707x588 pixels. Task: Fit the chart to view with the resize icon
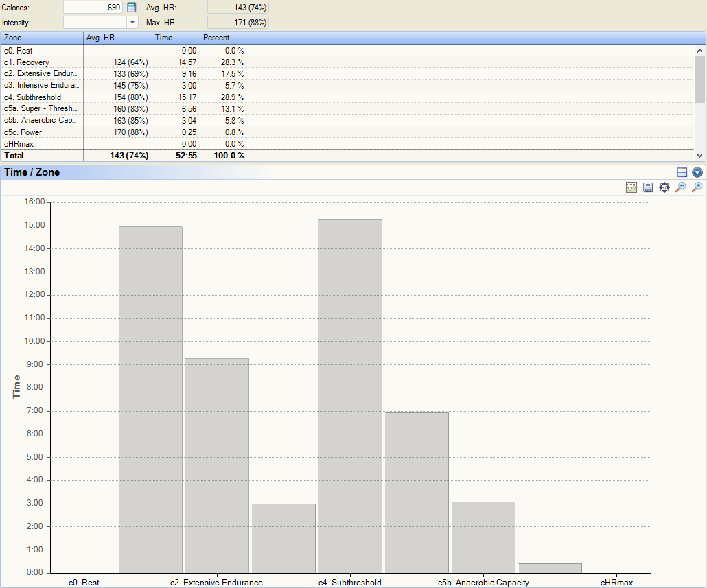pos(664,187)
